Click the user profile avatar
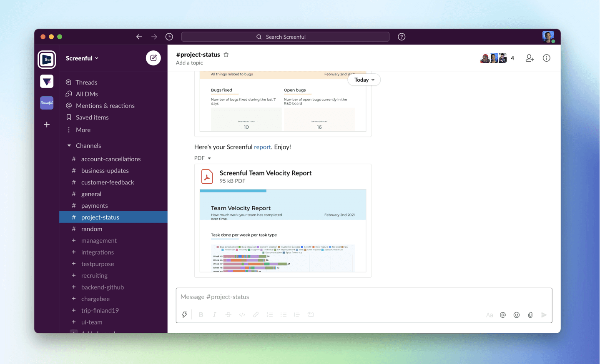 tap(548, 37)
